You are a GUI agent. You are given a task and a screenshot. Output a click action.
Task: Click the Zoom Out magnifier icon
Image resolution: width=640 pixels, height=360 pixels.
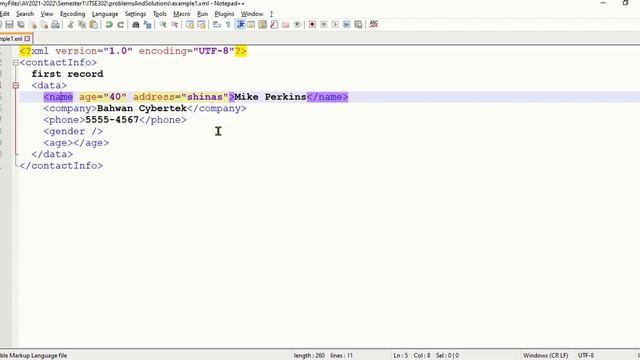174,24
